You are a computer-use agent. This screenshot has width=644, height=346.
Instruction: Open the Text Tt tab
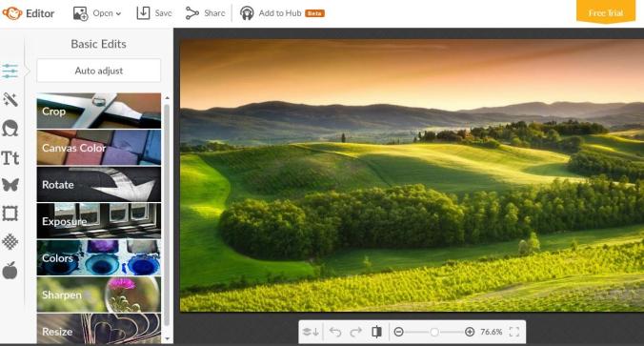[10, 158]
